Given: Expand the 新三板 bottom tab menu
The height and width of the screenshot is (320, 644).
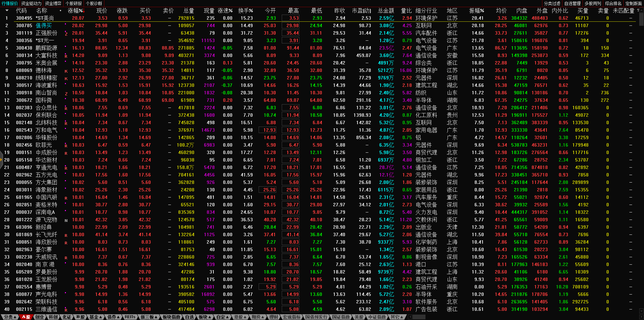Looking at the screenshot, I should click(x=149, y=317).
